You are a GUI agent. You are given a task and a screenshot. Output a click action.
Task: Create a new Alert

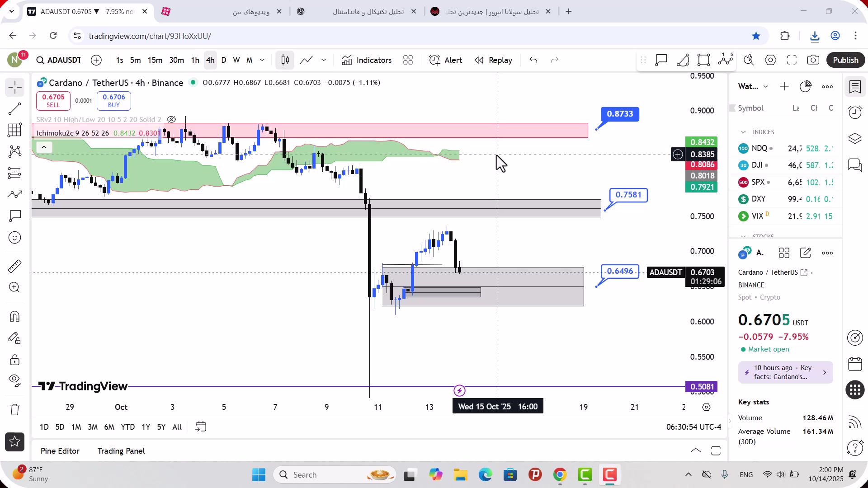click(x=446, y=60)
